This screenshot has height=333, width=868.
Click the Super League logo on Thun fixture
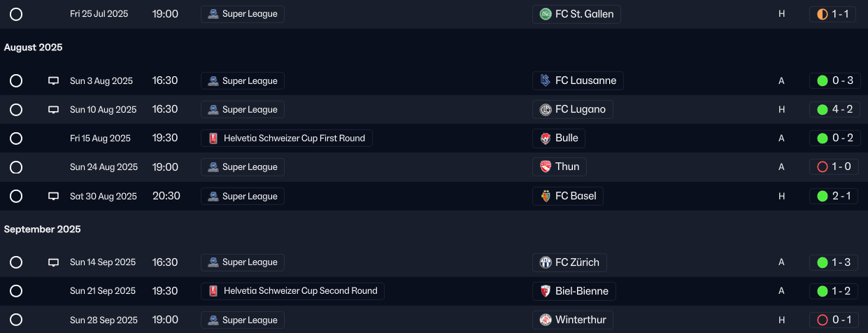213,167
